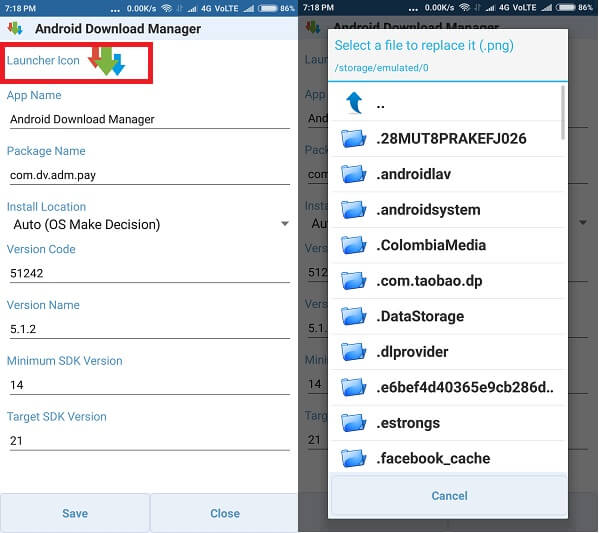The height and width of the screenshot is (533, 599).
Task: Open the .estrongs folder name
Action: point(408,423)
